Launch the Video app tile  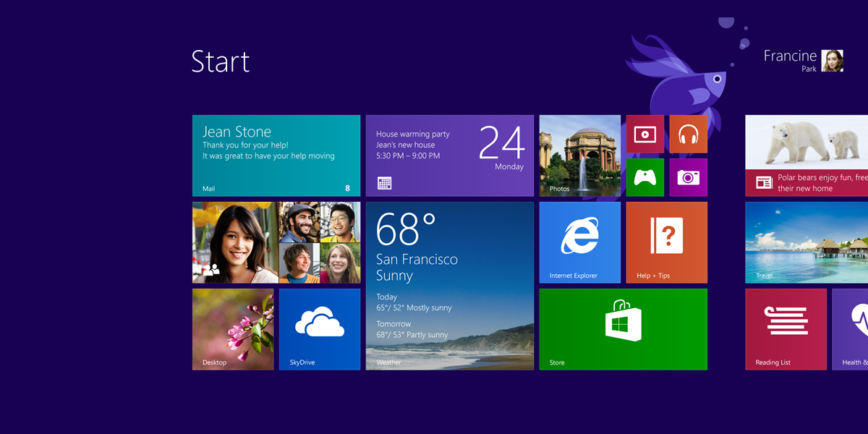645,134
